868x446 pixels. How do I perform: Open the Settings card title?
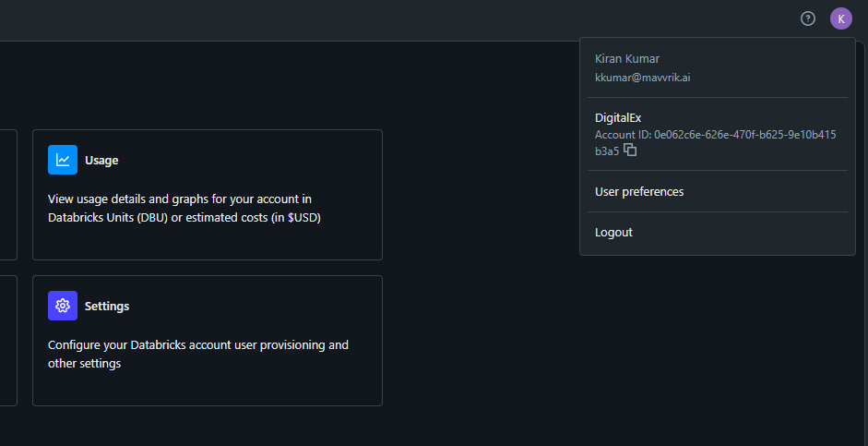[107, 307]
